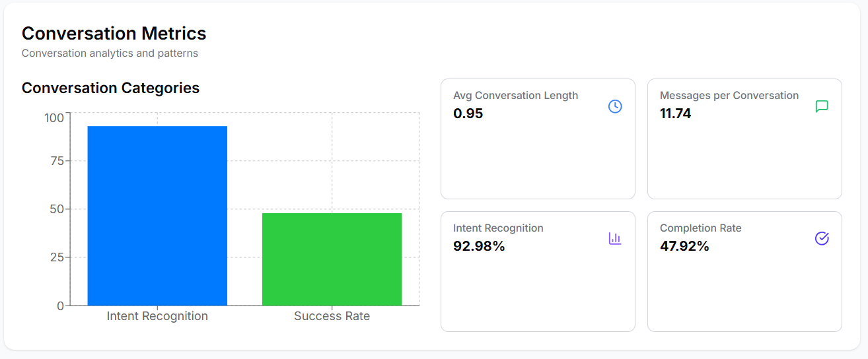The image size is (868, 359).
Task: Click the bar chart icon in Intent Recognition card
Action: [x=615, y=239]
